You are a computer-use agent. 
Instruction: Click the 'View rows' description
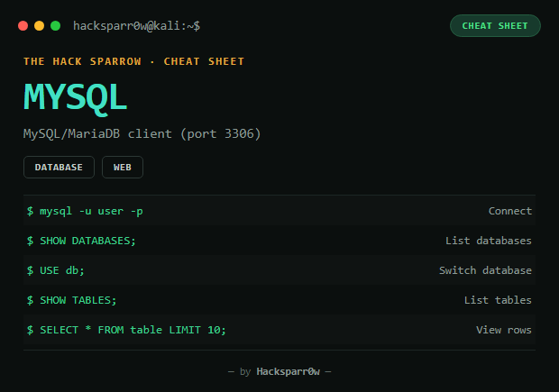click(504, 330)
